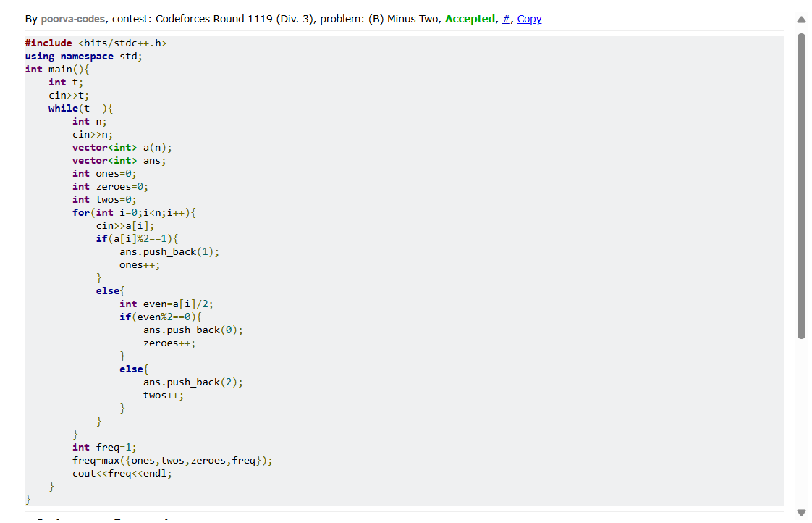The image size is (812, 523).
Task: Click the line 'cin>>n;'
Action: tap(93, 134)
